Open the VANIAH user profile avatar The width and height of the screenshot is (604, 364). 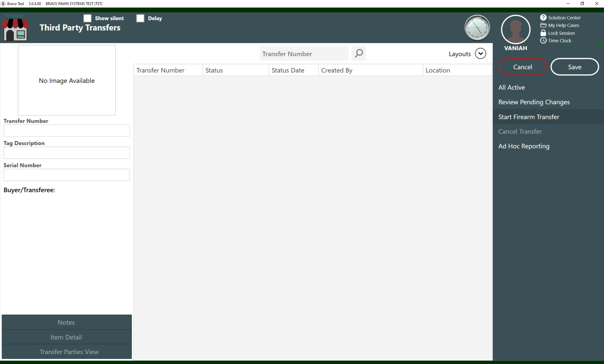(515, 30)
